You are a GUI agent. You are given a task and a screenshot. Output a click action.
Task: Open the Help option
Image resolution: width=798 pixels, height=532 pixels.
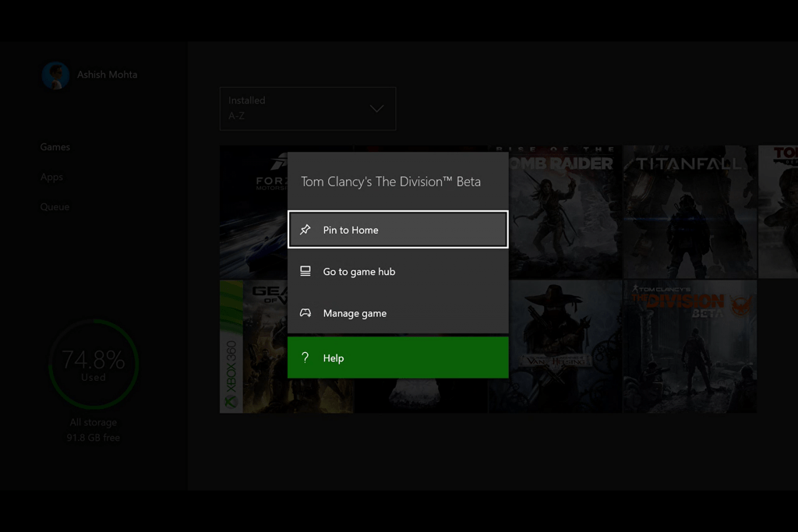click(397, 357)
